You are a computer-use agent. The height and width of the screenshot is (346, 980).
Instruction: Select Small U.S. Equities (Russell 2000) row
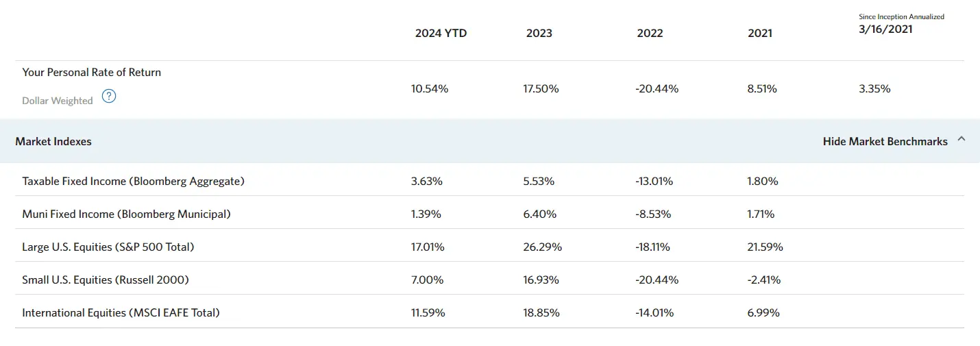[x=105, y=280]
